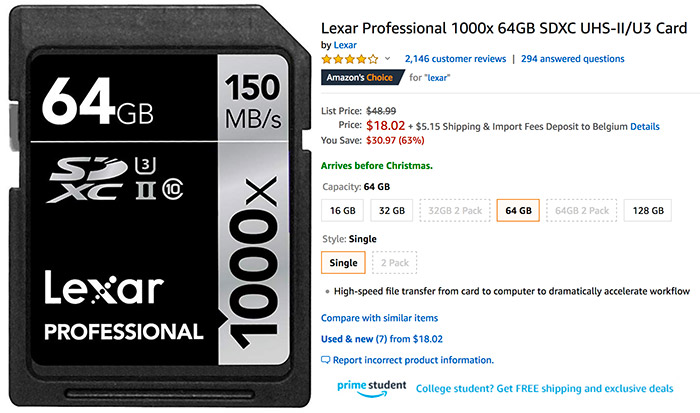Select the Single style option

click(x=343, y=263)
